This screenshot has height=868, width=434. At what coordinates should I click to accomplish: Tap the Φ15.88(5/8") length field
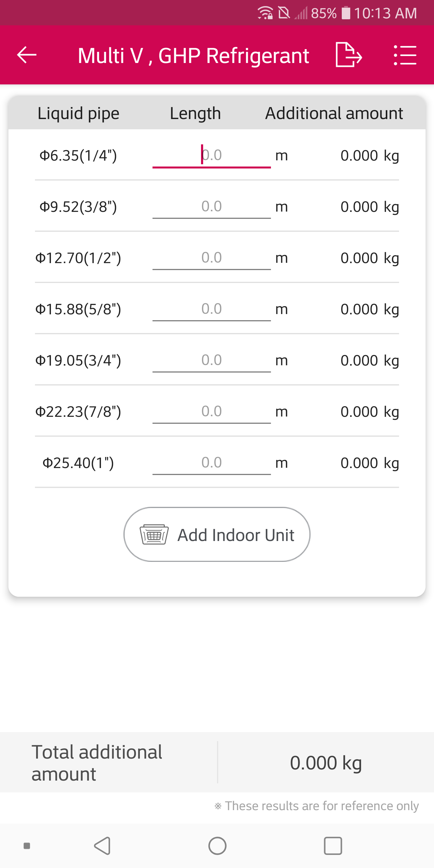pyautogui.click(x=212, y=309)
